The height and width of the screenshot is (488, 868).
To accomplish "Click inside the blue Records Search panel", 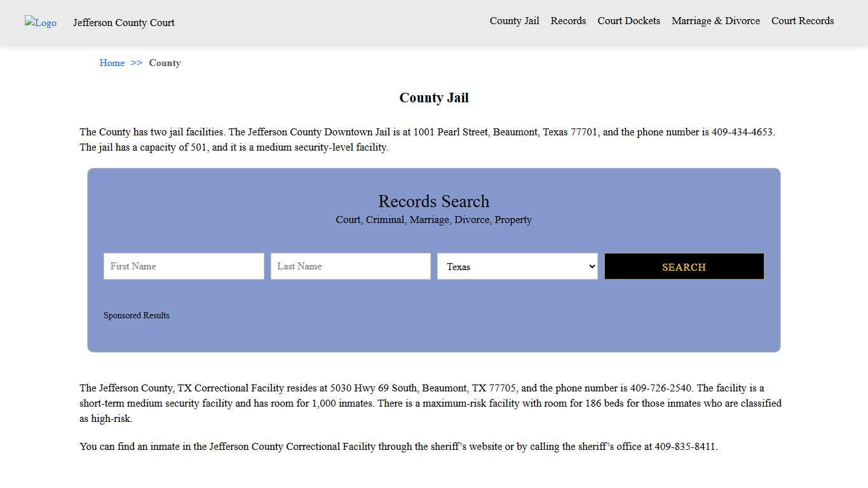I will (434, 337).
